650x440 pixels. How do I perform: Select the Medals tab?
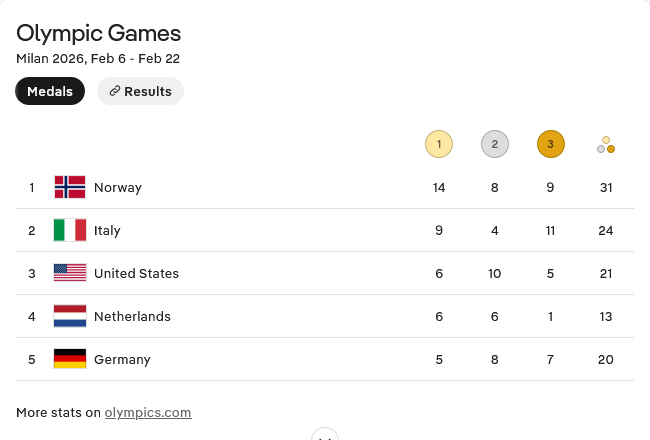[50, 91]
